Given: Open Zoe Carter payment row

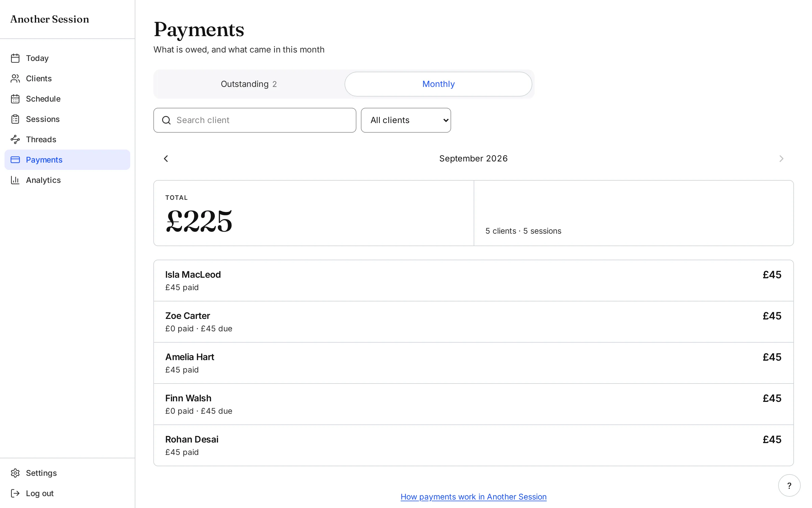Looking at the screenshot, I should pyautogui.click(x=473, y=322).
